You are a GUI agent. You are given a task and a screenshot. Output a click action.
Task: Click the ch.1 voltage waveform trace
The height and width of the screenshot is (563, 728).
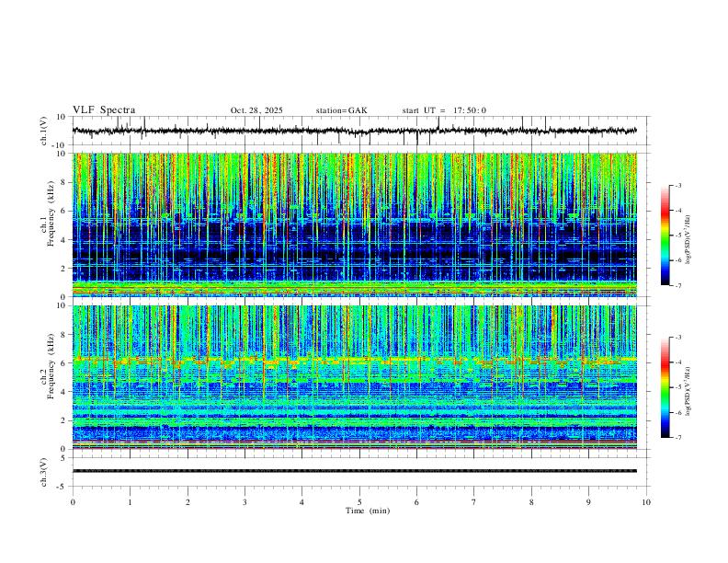coord(355,131)
